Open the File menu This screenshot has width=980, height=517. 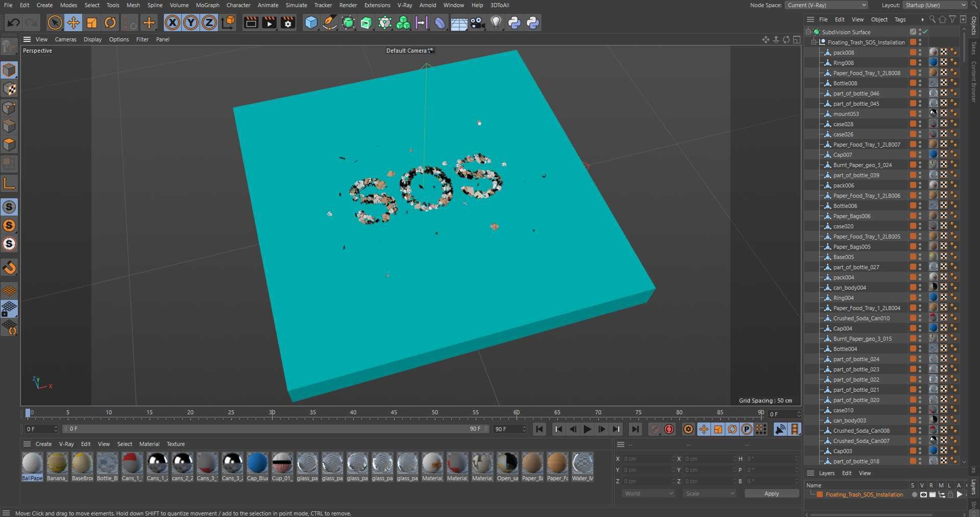point(8,5)
